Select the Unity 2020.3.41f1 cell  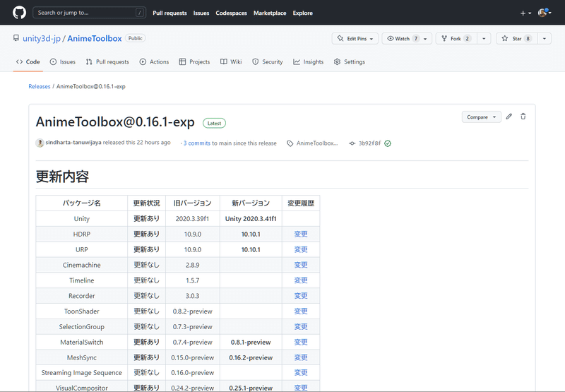pyautogui.click(x=251, y=219)
